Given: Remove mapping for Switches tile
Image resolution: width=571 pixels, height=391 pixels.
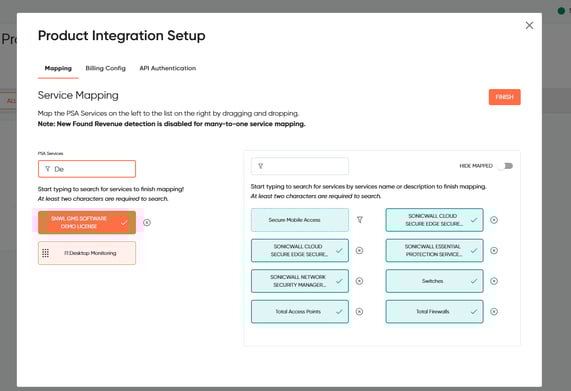Looking at the screenshot, I should click(x=494, y=281).
